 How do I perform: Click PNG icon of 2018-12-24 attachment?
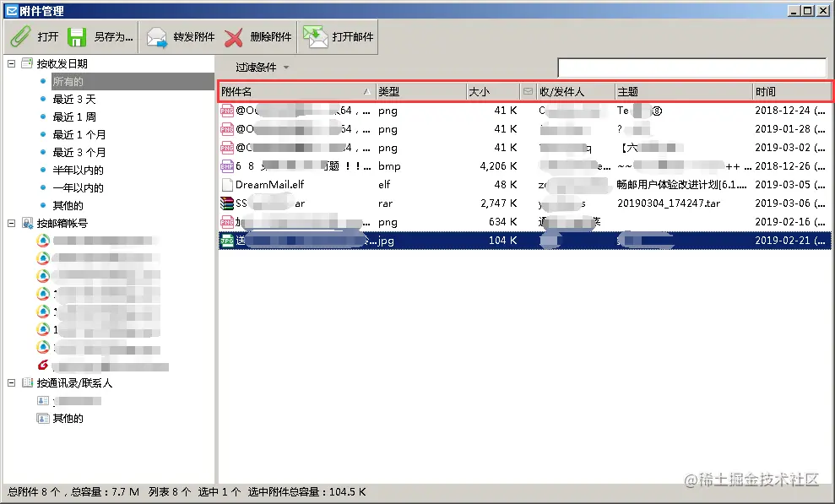coord(227,111)
